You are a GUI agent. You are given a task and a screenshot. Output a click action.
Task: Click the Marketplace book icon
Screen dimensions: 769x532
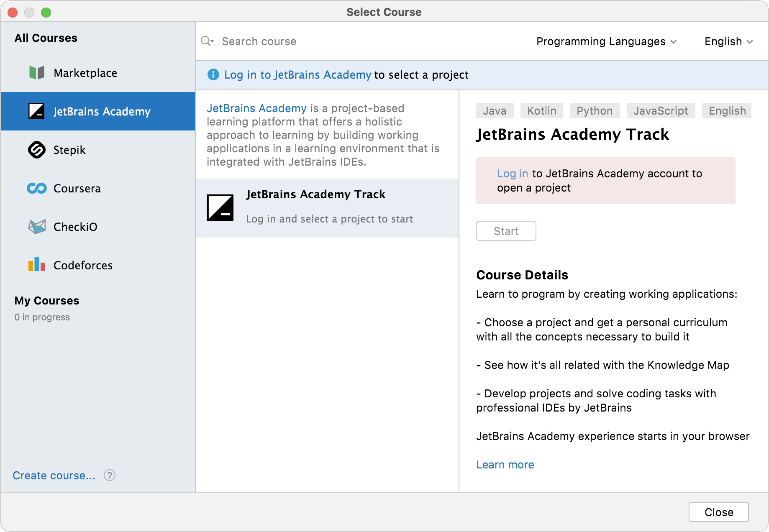[37, 73]
